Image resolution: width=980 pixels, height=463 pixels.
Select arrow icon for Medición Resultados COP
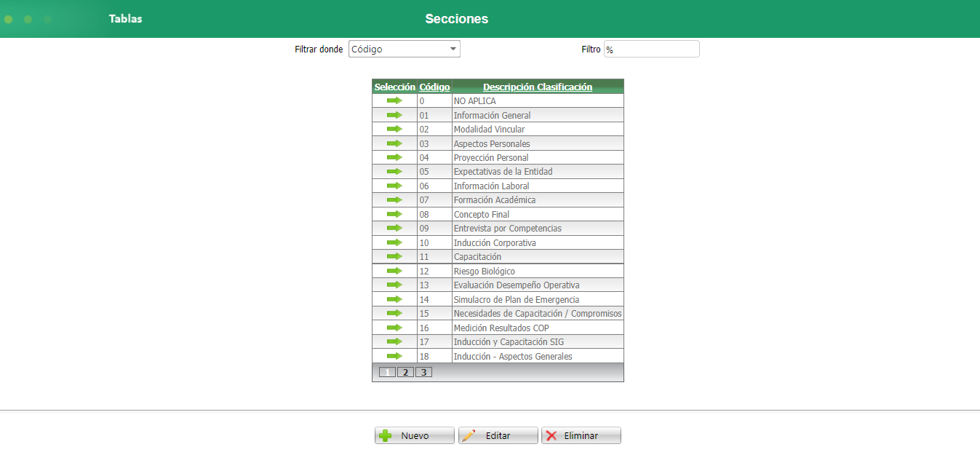pyautogui.click(x=394, y=328)
